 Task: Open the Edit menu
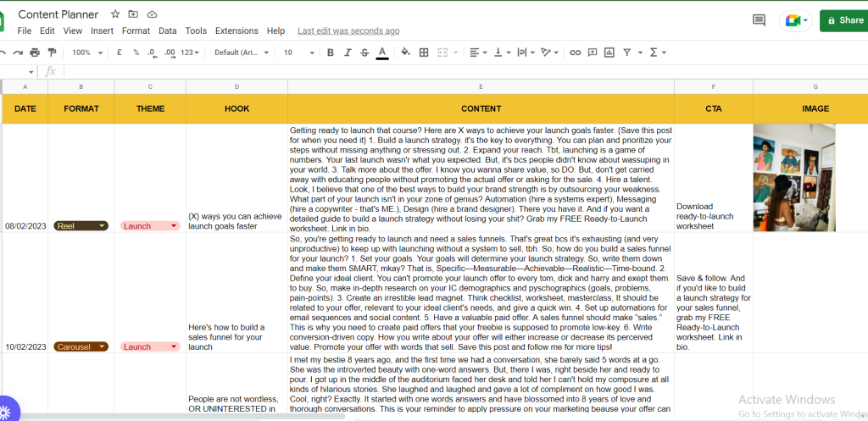[x=47, y=31]
